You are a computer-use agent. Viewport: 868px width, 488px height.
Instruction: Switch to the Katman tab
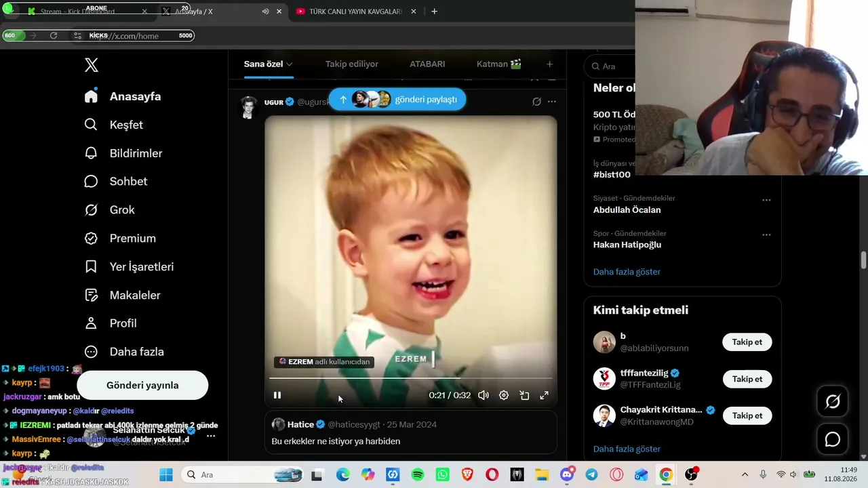tap(499, 64)
